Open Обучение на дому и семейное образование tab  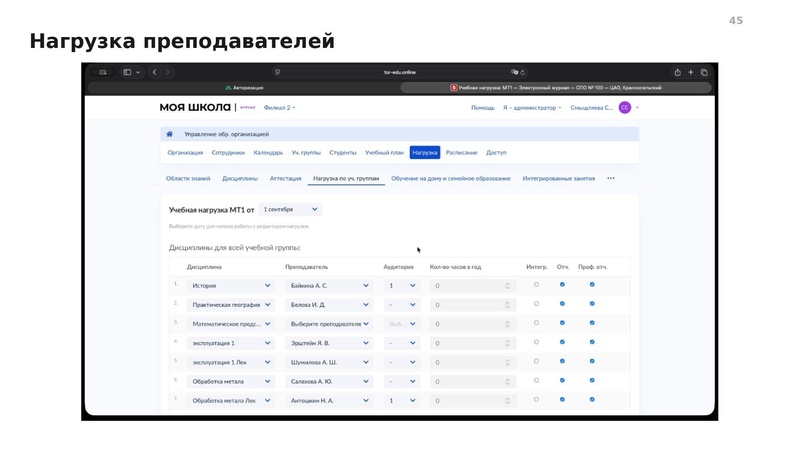tap(451, 179)
